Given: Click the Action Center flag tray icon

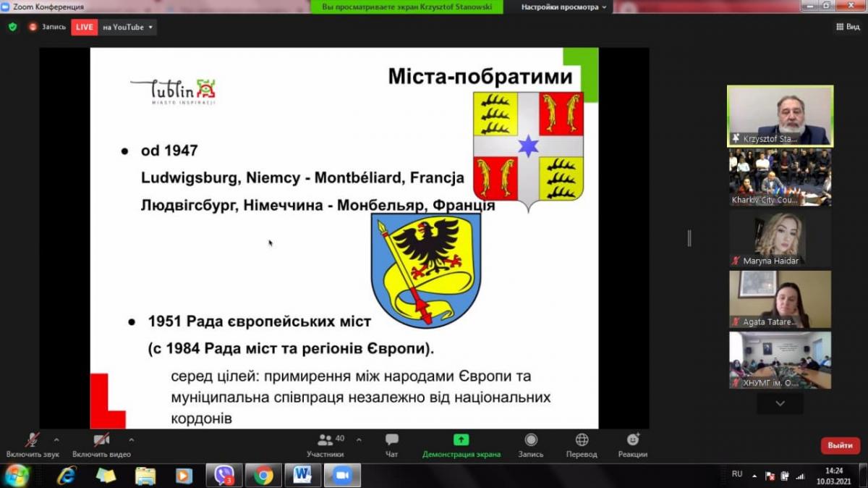Looking at the screenshot, I should (770, 476).
